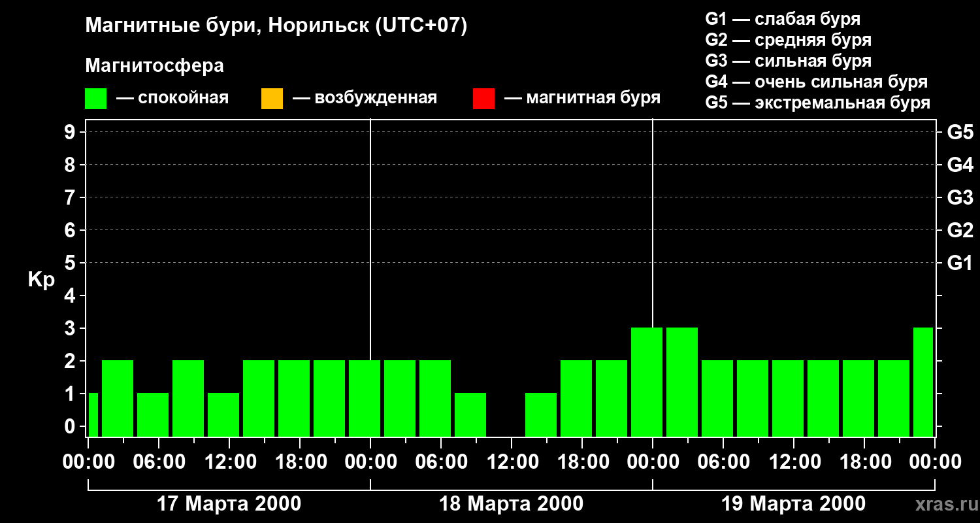Click the right-axis 'G1' level label
980x523 pixels.
tap(960, 263)
